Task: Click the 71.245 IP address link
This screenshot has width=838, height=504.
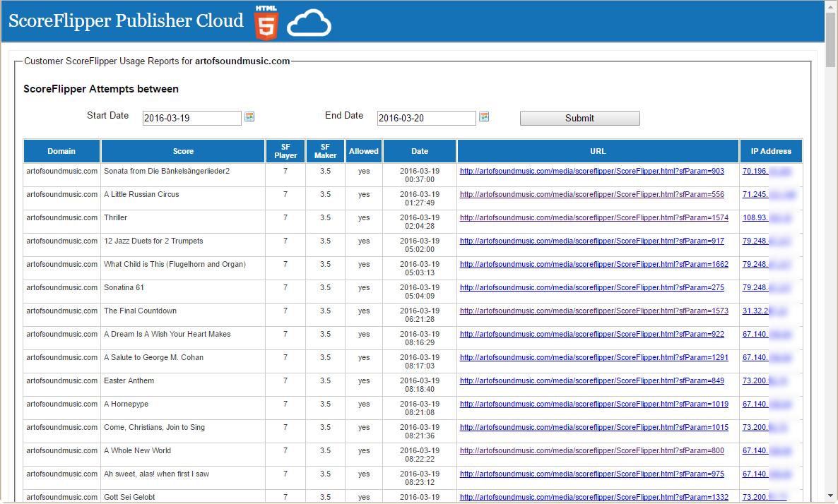Action: click(x=769, y=195)
